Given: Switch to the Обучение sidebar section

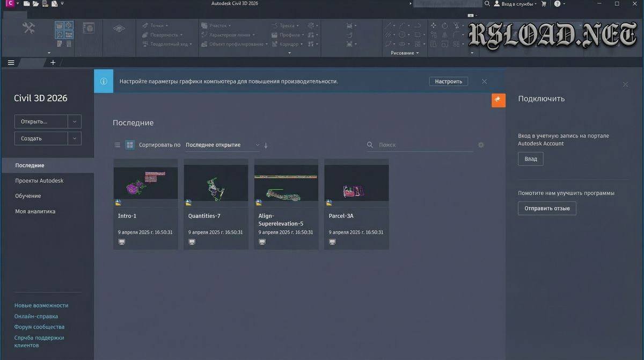Looking at the screenshot, I should (x=27, y=196).
